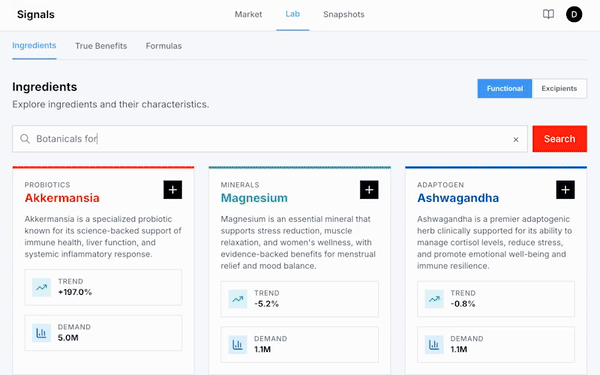Select the Functional toggle option

point(505,88)
